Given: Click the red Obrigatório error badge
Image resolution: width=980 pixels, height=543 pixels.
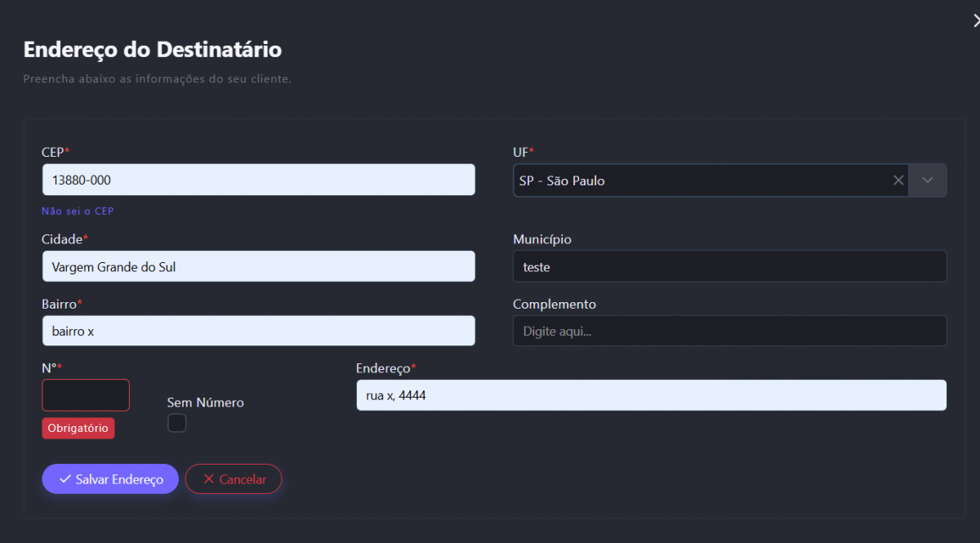Looking at the screenshot, I should pos(78,429).
